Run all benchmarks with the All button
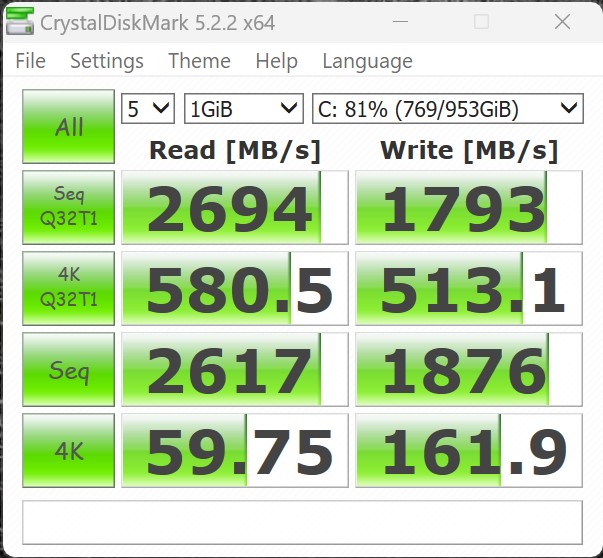This screenshot has height=558, width=603. [68, 126]
